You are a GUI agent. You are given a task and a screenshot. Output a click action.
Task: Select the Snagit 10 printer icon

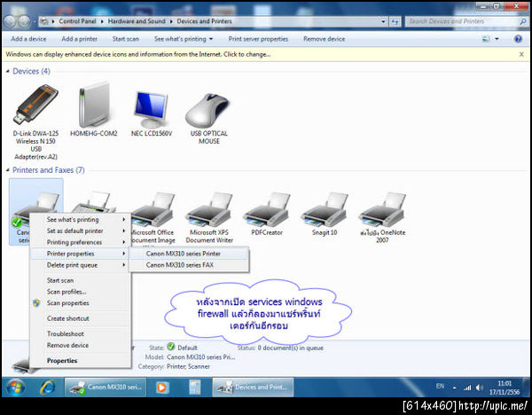325,214
